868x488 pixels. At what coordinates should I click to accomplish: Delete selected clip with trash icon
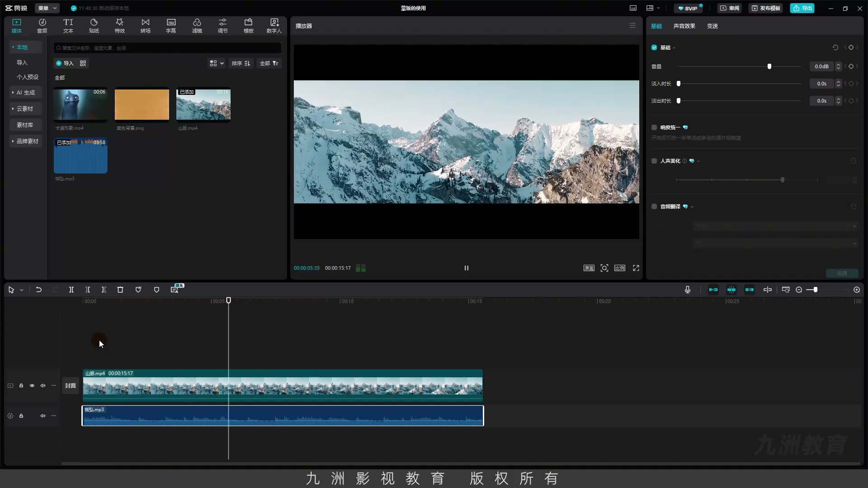point(120,290)
